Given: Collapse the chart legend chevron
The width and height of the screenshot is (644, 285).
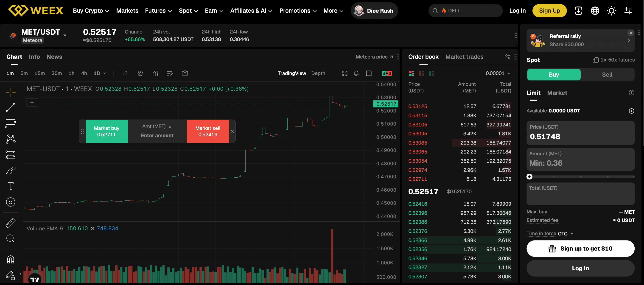Looking at the screenshot, I should [32, 102].
